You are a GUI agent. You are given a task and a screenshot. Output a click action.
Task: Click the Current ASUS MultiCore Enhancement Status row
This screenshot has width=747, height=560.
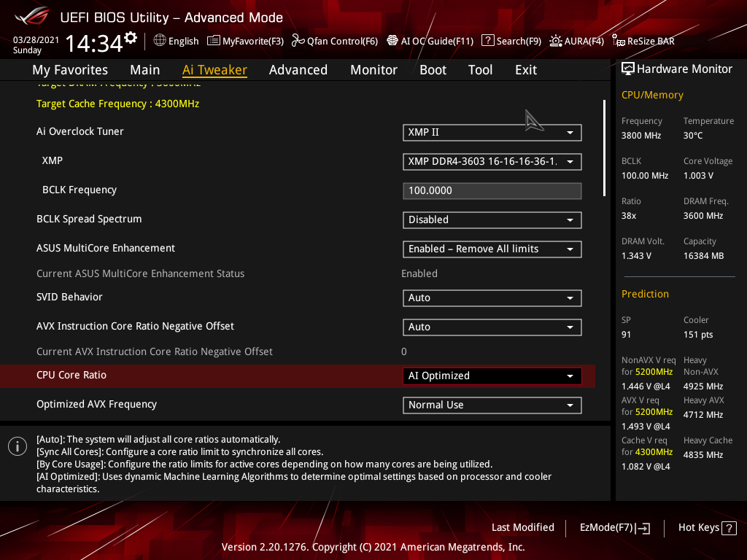[298, 274]
